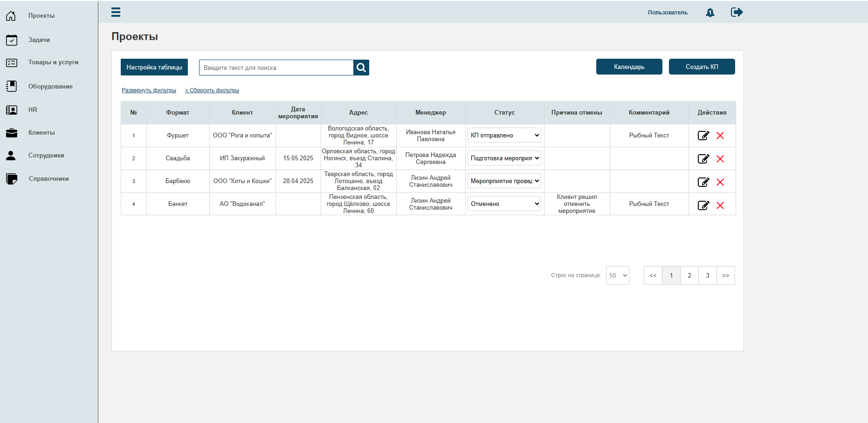The image size is (868, 423).
Task: Edit the Банкет project row
Action: (703, 205)
